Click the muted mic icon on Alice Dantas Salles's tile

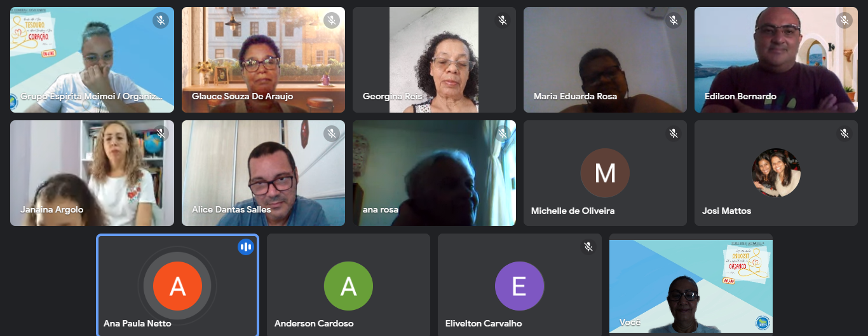(332, 134)
